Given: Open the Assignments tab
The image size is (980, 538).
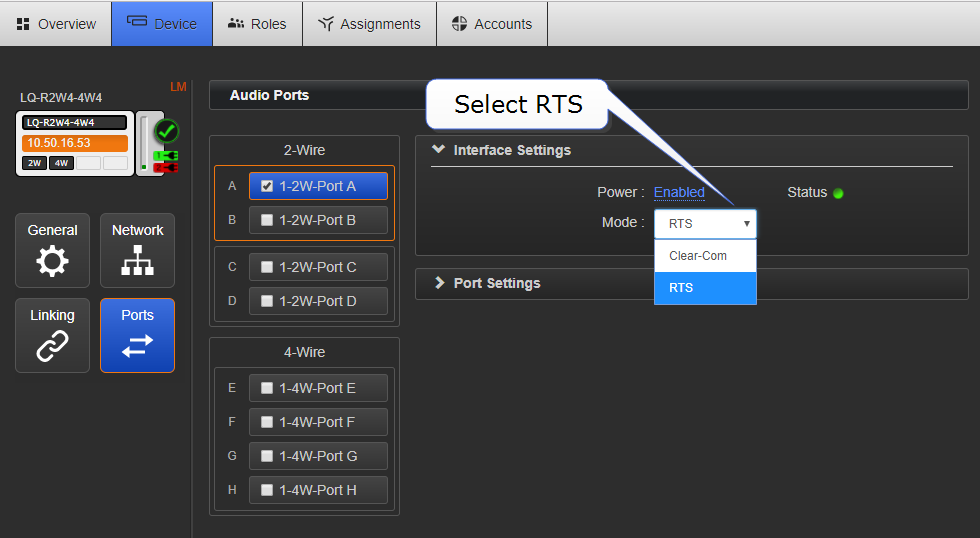Looking at the screenshot, I should (369, 23).
